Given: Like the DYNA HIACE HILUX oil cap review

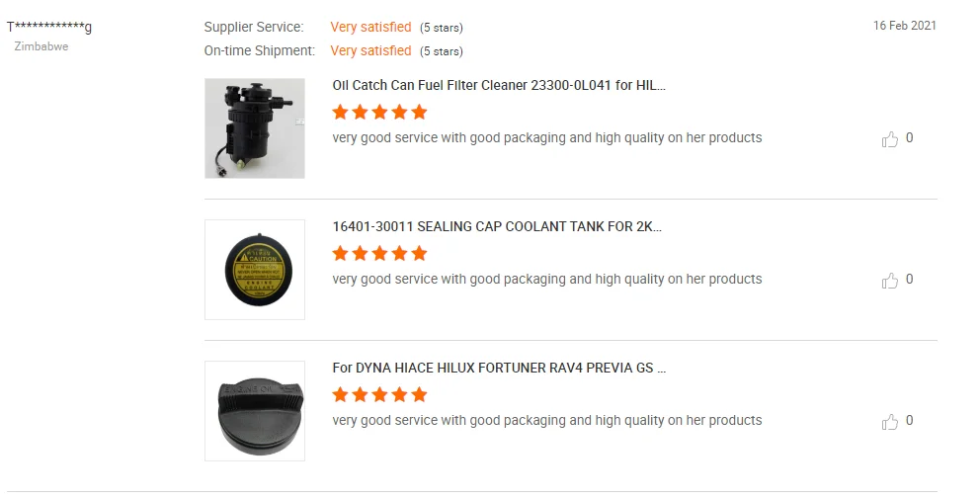Looking at the screenshot, I should pos(889,421).
